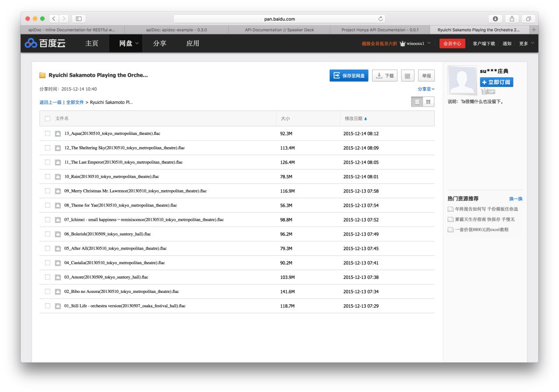Click file icon of 13_Aqua flac
The height and width of the screenshot is (392, 559).
(x=58, y=134)
